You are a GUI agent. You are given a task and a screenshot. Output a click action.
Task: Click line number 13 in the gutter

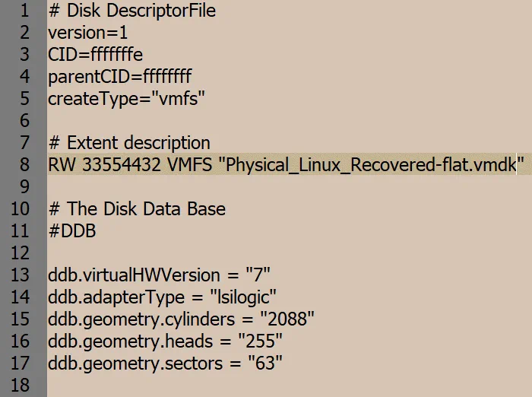21,275
